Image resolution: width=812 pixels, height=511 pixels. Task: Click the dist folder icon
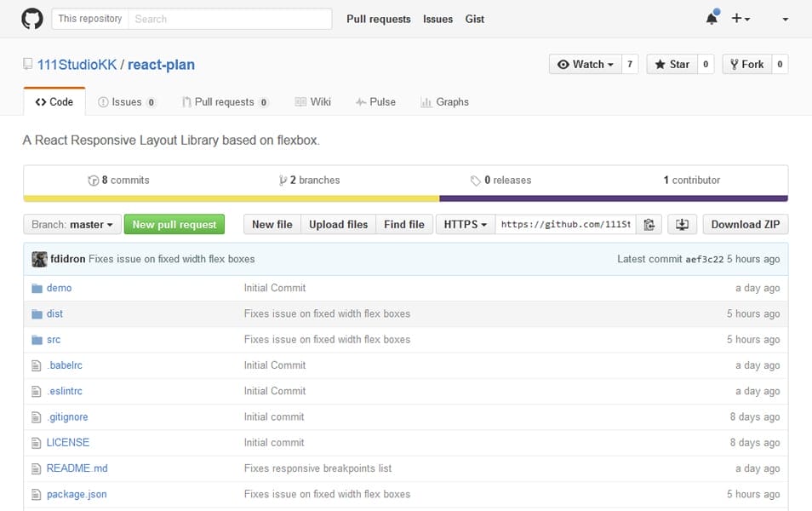coord(37,314)
